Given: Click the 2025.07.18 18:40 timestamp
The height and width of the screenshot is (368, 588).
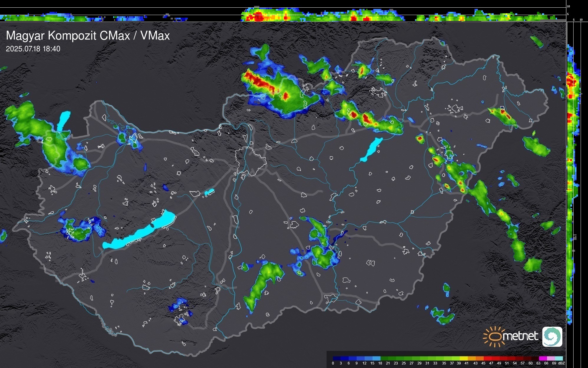Looking at the screenshot, I should pyautogui.click(x=33, y=49).
